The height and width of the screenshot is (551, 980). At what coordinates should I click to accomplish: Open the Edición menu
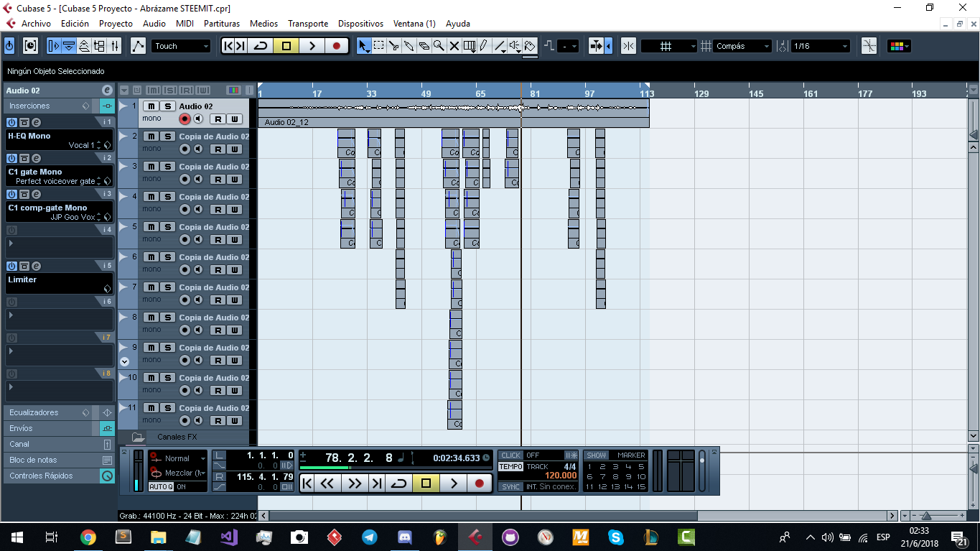(x=75, y=24)
